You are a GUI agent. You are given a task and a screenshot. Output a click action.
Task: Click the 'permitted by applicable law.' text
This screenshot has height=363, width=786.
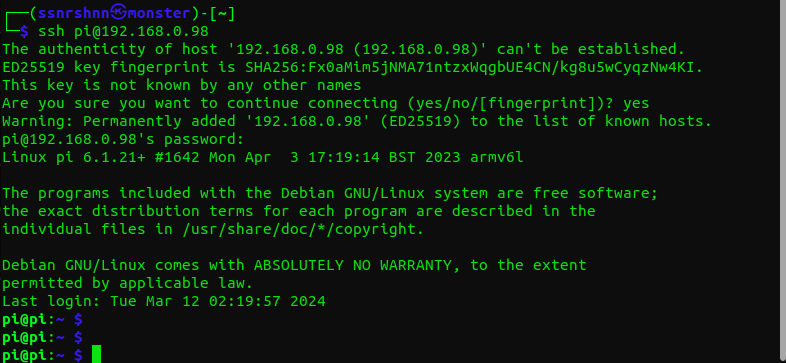click(x=127, y=284)
